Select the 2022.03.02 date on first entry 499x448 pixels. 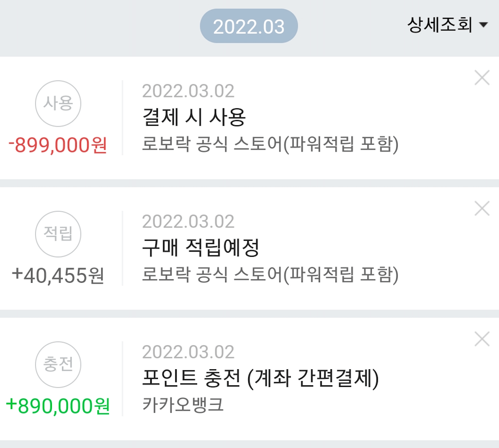[x=188, y=90]
